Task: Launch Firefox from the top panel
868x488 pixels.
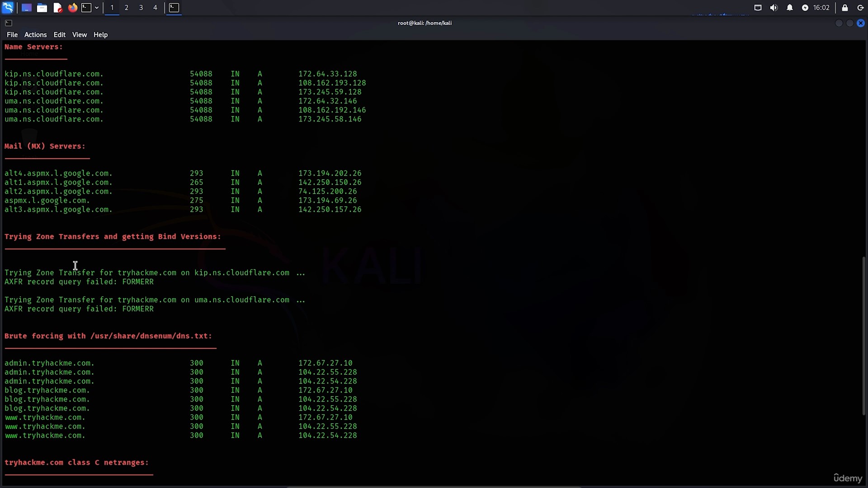Action: coord(72,8)
